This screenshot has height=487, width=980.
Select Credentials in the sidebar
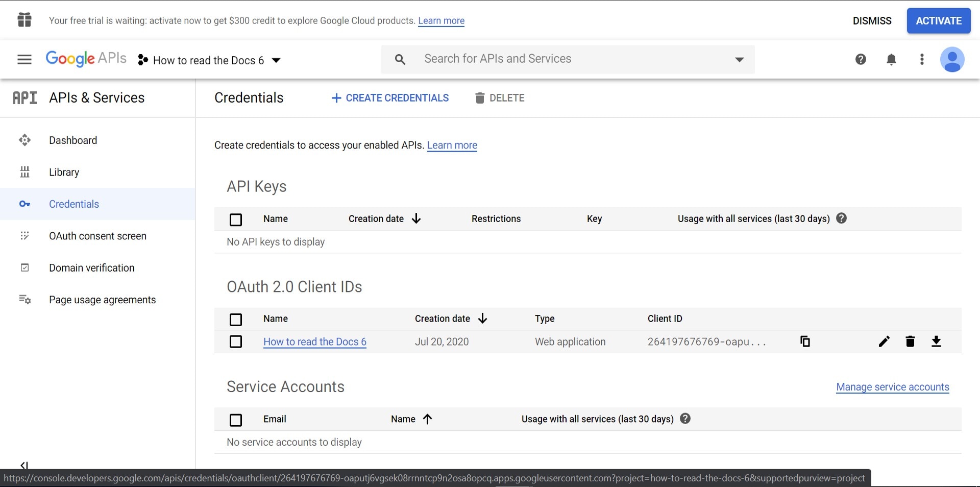[97, 204]
